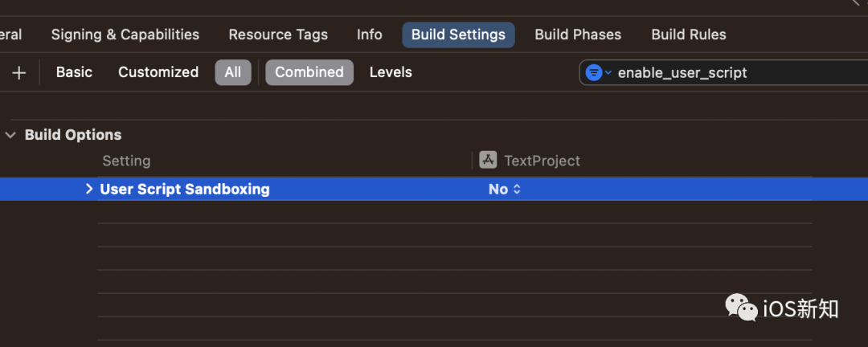Click the enable_user_script search field
The image size is (868, 347).
tap(723, 72)
